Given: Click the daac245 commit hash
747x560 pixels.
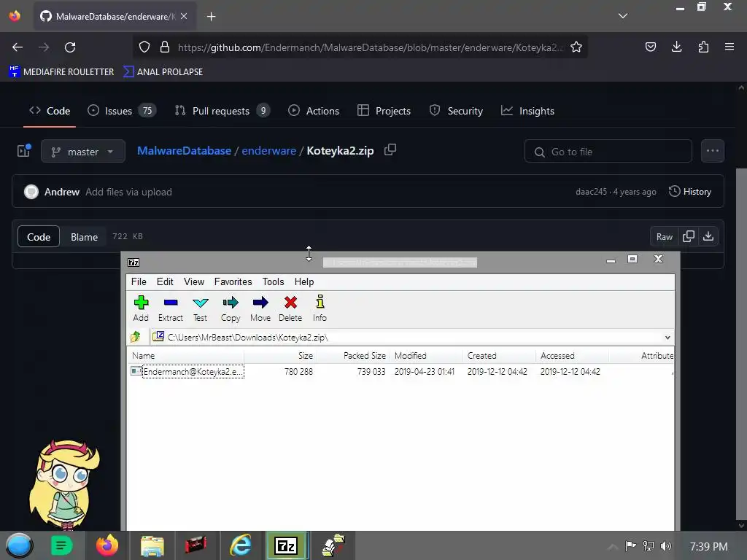Looking at the screenshot, I should tap(591, 192).
